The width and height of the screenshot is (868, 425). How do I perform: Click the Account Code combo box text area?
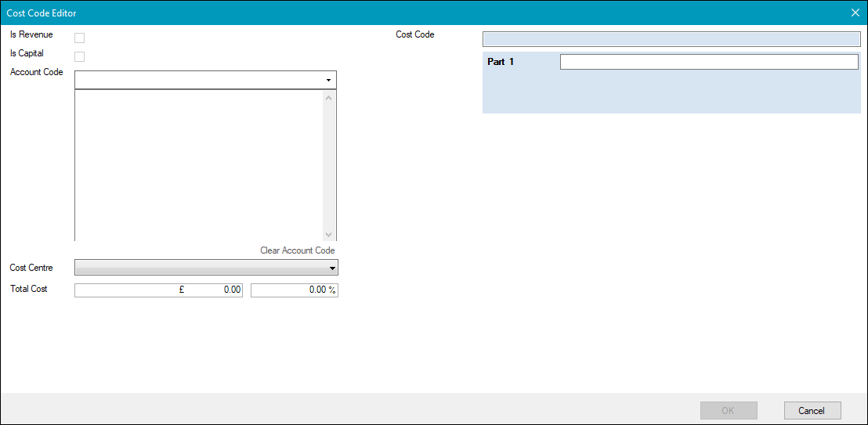197,80
